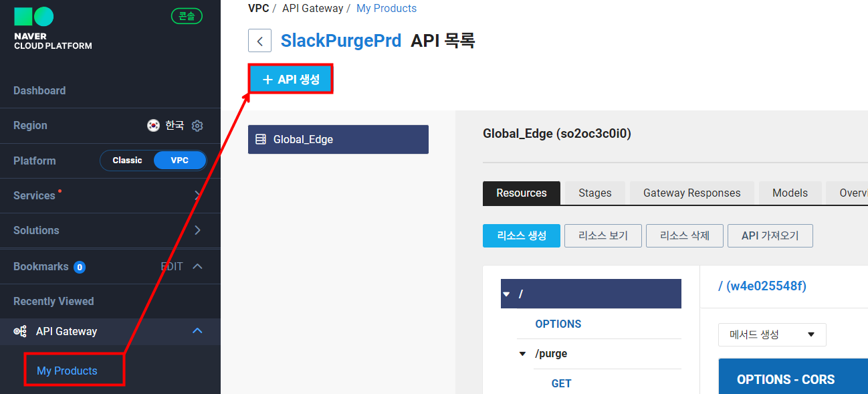Click the Global_Edge server icon
Viewport: 868px width, 394px height.
261,140
